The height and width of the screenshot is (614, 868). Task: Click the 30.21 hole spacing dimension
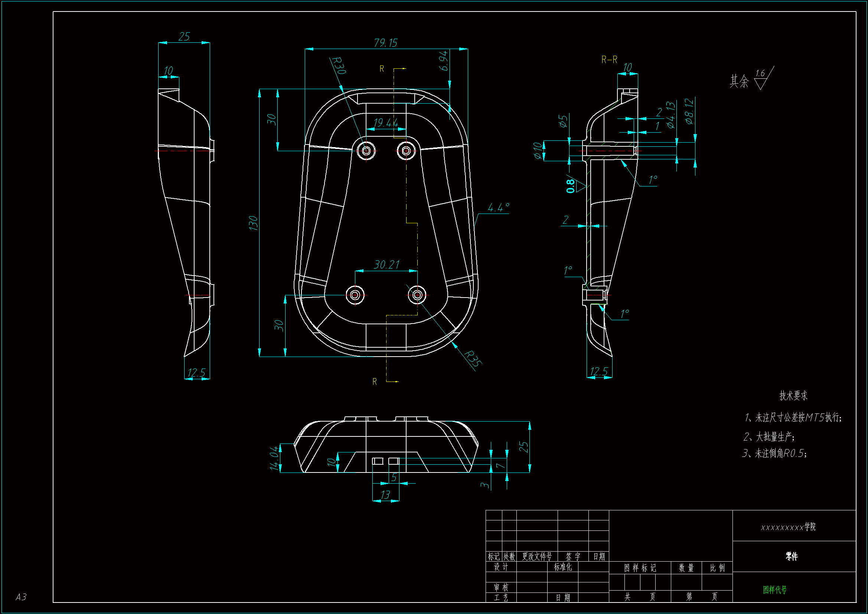tap(386, 264)
